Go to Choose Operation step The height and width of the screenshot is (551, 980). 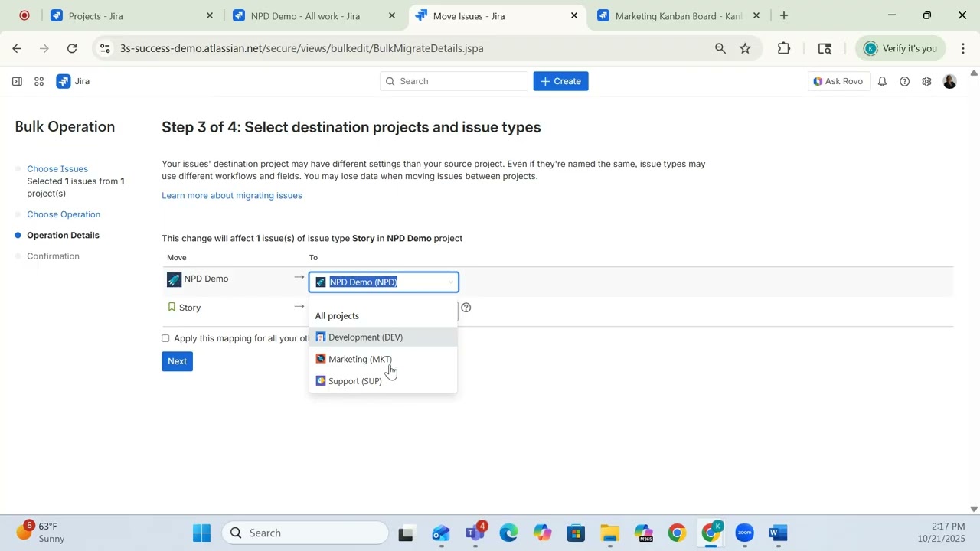pos(64,214)
